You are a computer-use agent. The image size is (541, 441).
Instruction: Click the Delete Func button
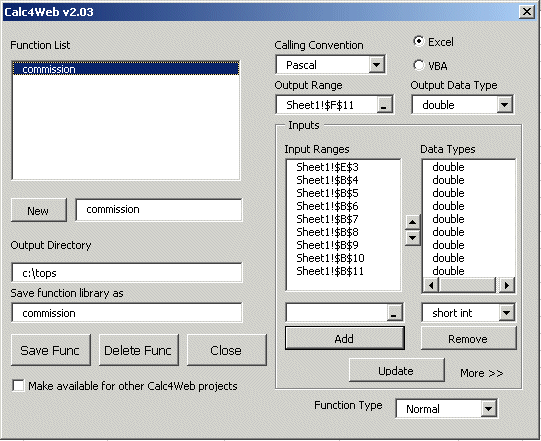tap(138, 350)
